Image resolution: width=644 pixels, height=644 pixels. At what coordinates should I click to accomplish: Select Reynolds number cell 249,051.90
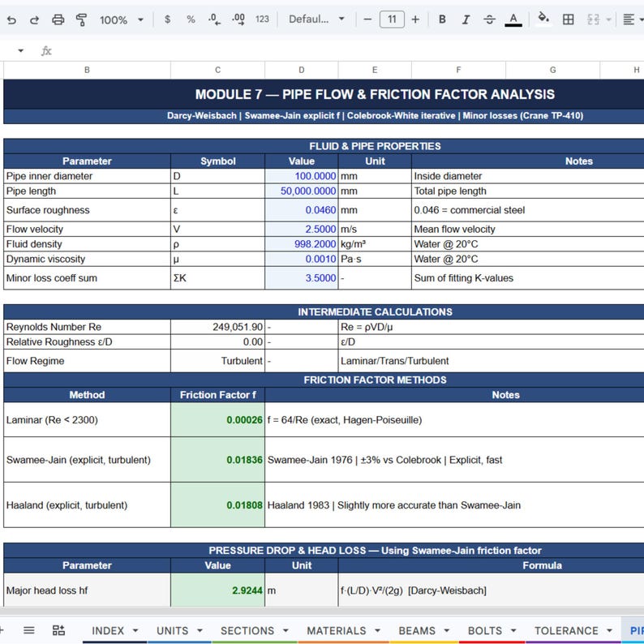coord(217,327)
